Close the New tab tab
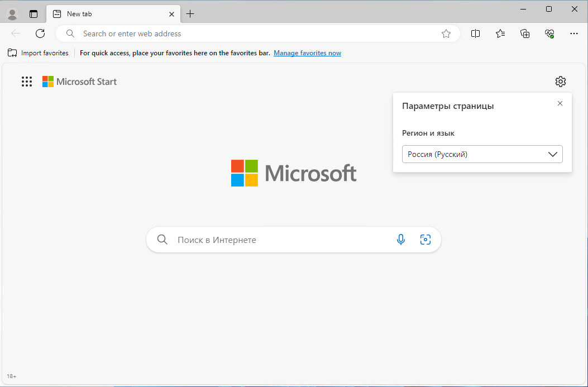588x387 pixels. pyautogui.click(x=171, y=15)
